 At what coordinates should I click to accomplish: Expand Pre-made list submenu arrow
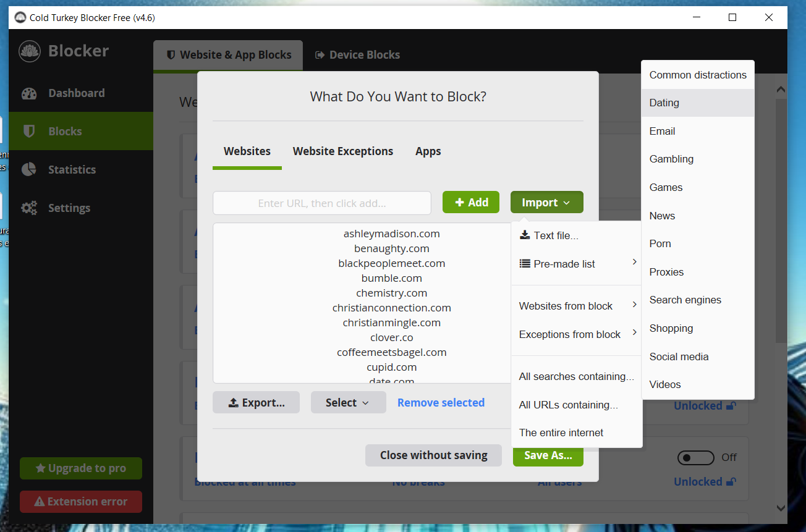(x=634, y=263)
